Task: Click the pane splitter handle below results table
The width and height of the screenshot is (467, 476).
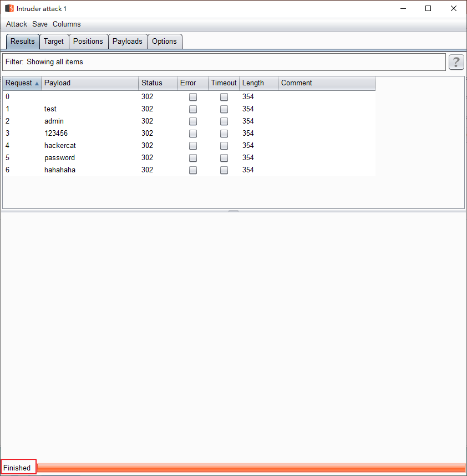Action: (233, 211)
